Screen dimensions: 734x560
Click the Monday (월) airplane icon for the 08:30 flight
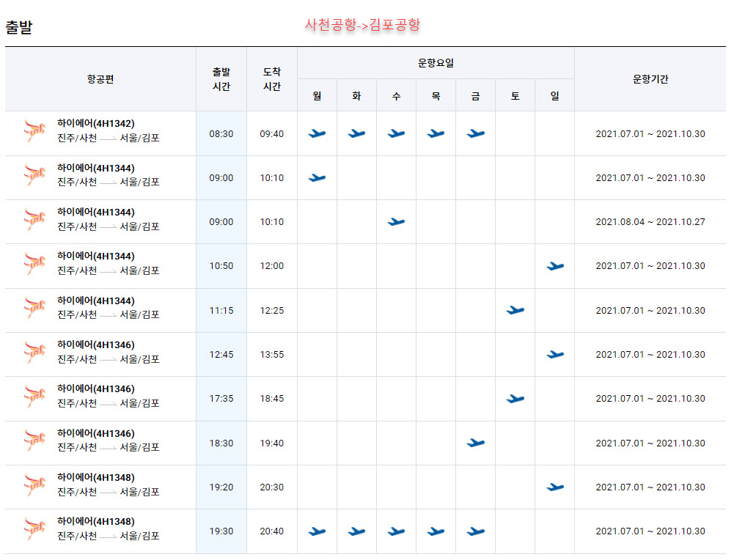click(x=317, y=134)
